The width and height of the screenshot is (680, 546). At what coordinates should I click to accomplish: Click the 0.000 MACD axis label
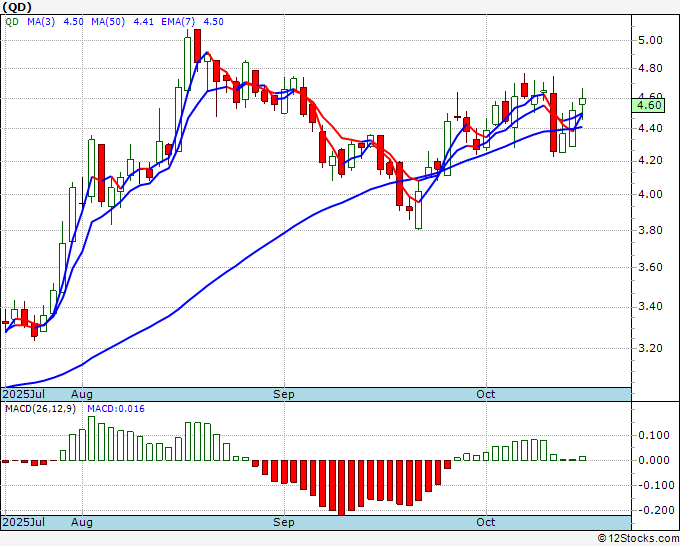pyautogui.click(x=654, y=460)
